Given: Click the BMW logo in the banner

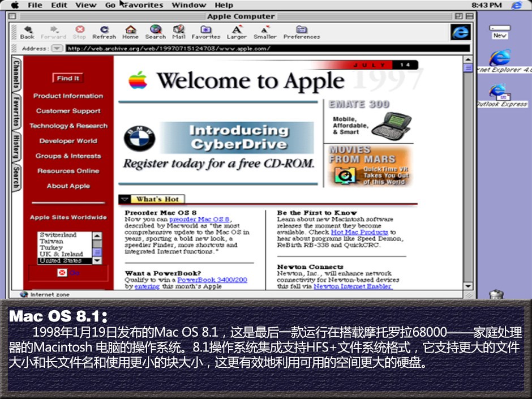Looking at the screenshot, I should [139, 139].
